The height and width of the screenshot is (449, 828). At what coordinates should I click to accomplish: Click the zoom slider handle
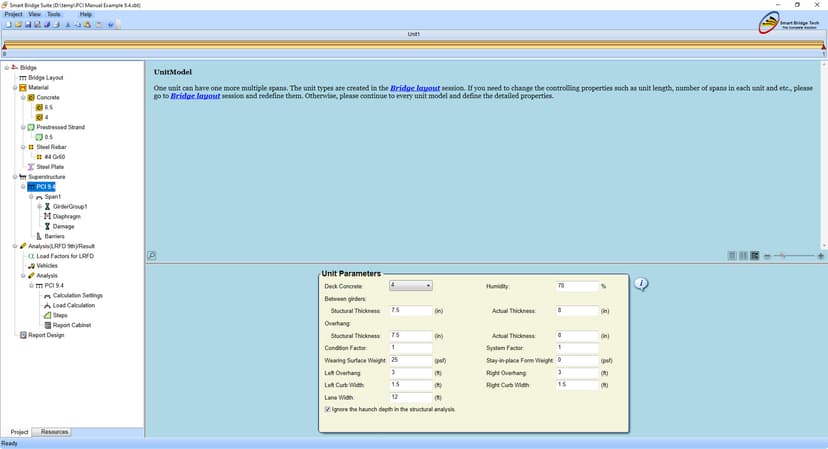click(x=783, y=256)
